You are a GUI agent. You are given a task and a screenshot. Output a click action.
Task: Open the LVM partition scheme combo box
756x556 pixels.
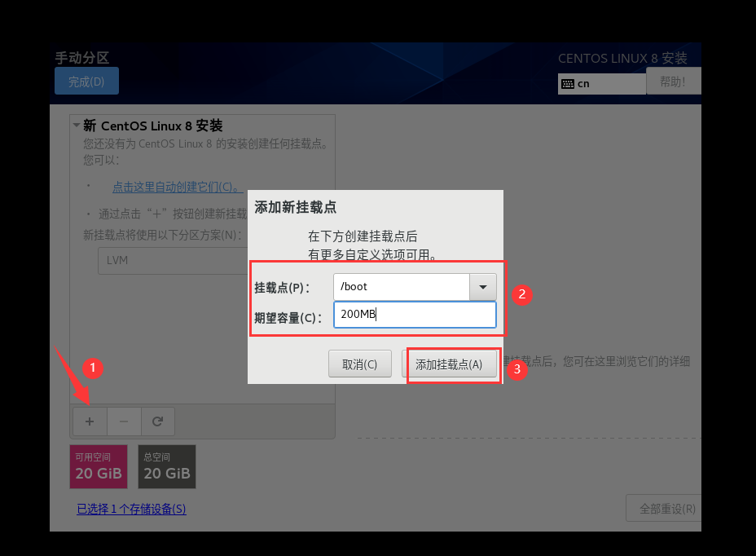174,261
